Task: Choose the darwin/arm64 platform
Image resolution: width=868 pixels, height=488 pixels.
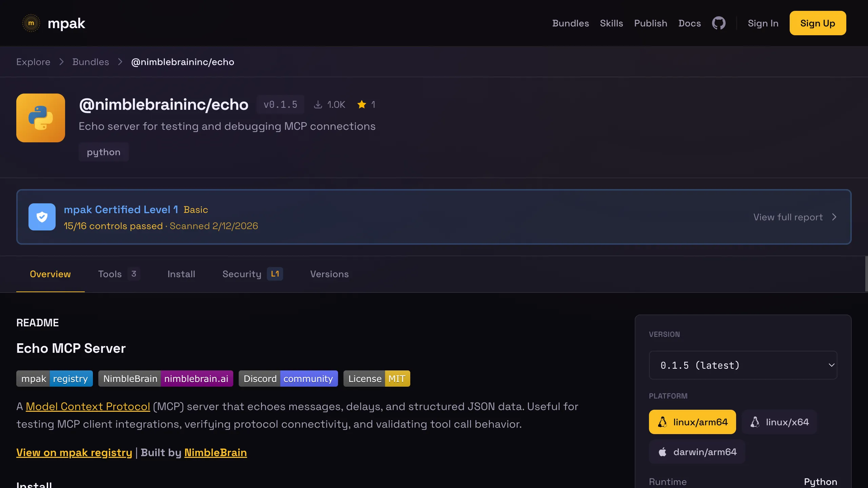Action: pyautogui.click(x=697, y=452)
